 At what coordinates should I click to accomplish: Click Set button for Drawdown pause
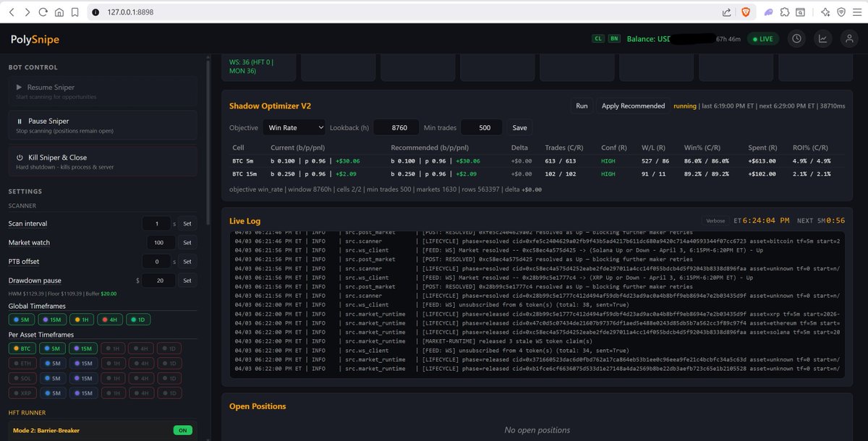187,280
